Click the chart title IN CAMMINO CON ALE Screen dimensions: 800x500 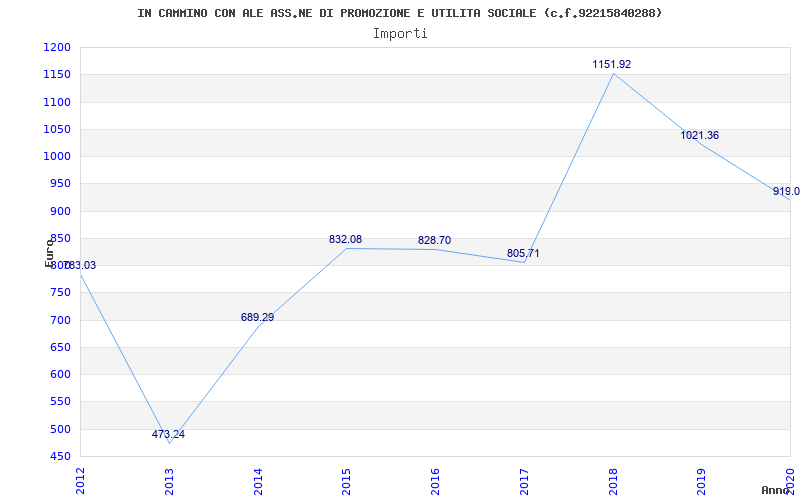pos(400,13)
